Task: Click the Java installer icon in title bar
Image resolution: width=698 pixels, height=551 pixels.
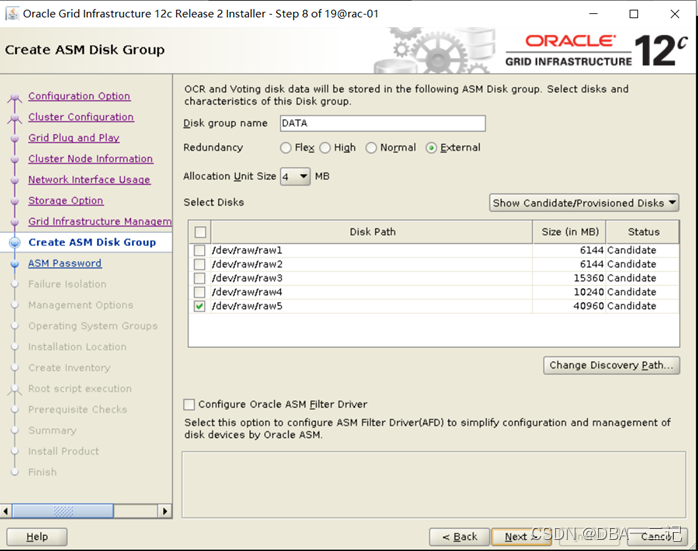Action: 12,14
